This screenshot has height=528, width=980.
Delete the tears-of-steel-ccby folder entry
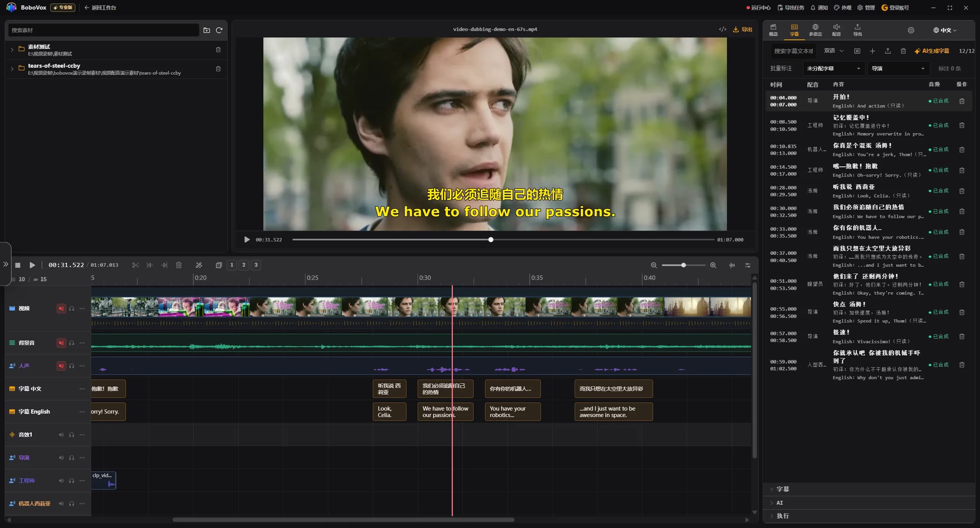tap(218, 69)
